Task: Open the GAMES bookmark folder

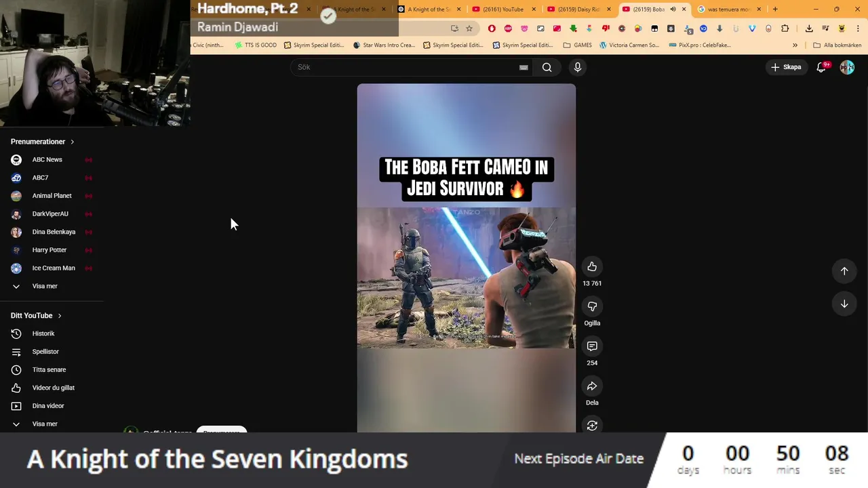Action: pos(578,45)
